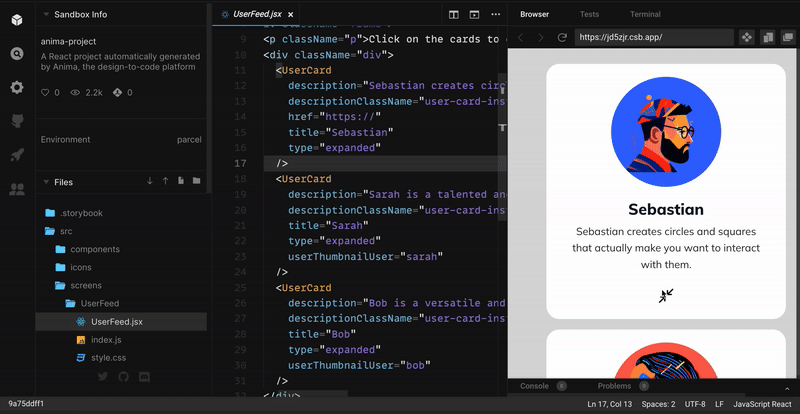Open Configuration gear in activity bar
Image resolution: width=800 pixels, height=414 pixels.
17,87
